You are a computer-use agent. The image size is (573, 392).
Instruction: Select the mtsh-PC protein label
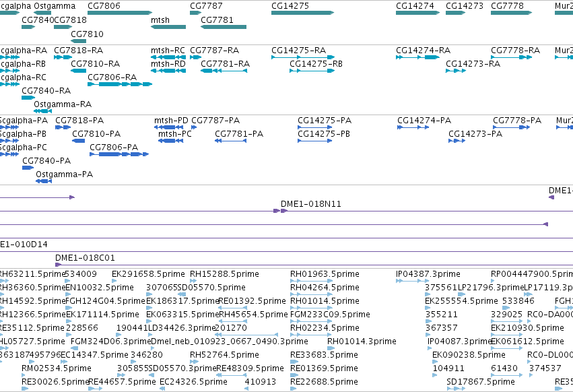(x=174, y=134)
